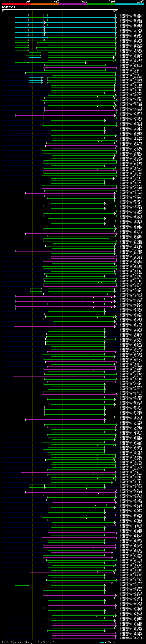
Task: Select the UniRef100_C0KYB5 label
Action: [131, 118]
